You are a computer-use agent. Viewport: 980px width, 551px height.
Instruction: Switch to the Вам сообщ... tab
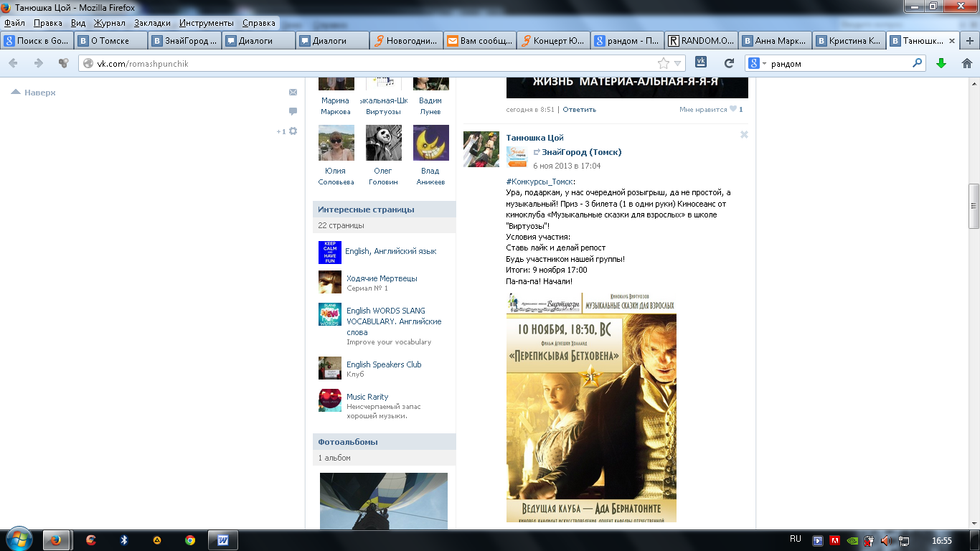pyautogui.click(x=480, y=41)
